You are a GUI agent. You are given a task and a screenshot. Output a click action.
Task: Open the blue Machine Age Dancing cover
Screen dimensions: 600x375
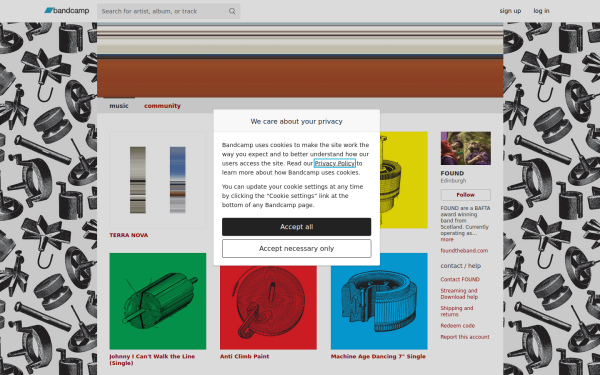(x=379, y=301)
